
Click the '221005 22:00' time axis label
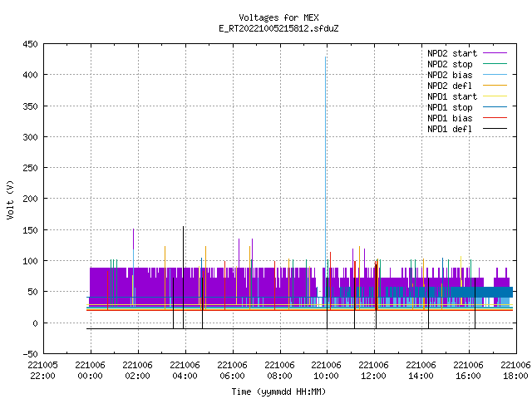click(x=42, y=371)
